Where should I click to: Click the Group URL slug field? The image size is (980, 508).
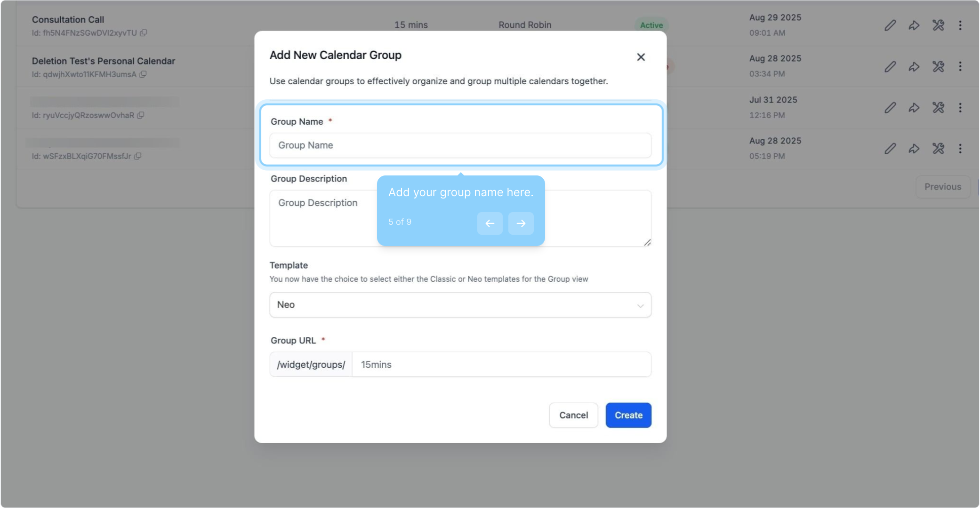(501, 365)
